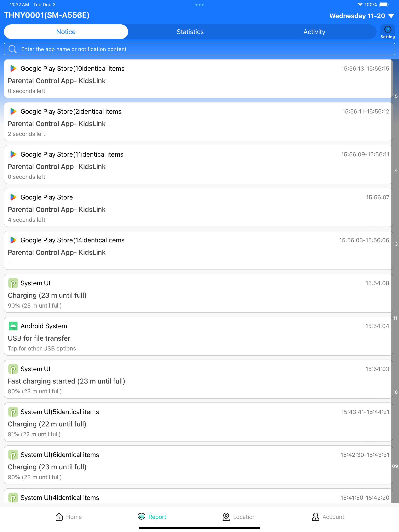Open the Google Play Store(10identical items card
399x532 pixels.
pos(198,79)
